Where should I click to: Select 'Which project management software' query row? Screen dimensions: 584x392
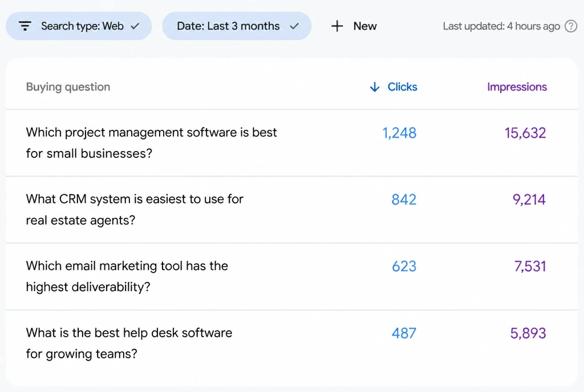point(291,143)
